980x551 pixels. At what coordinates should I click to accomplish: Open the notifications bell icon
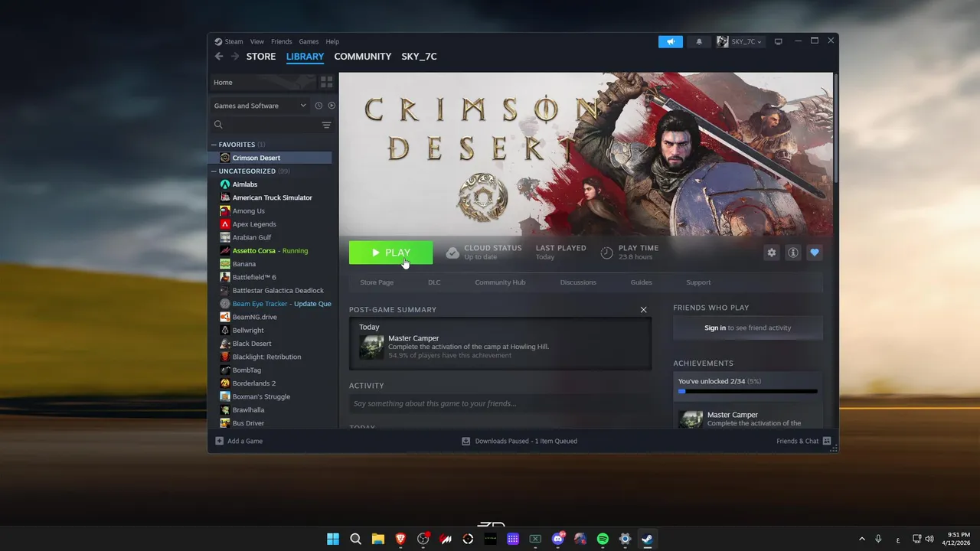point(699,41)
